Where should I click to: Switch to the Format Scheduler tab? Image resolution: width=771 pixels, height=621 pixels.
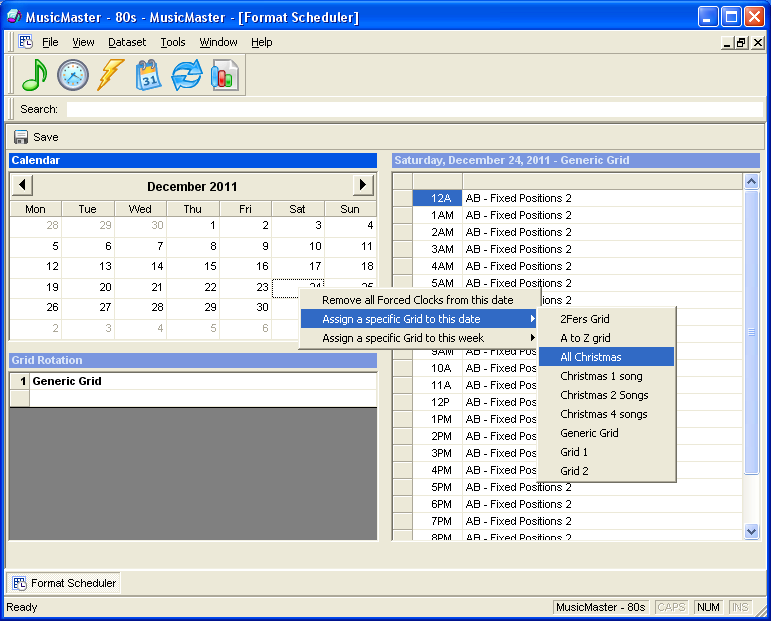[64, 583]
